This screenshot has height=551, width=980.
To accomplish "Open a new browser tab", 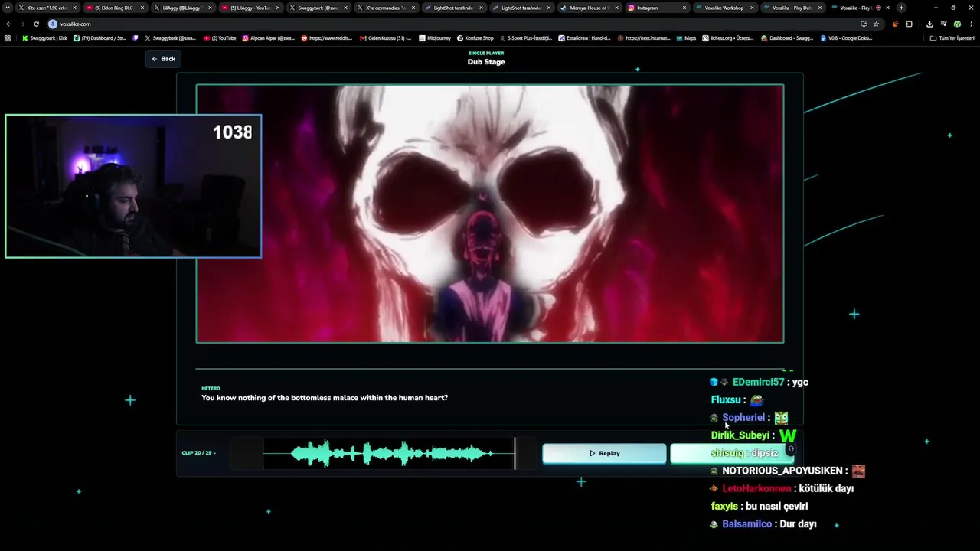I will click(901, 8).
